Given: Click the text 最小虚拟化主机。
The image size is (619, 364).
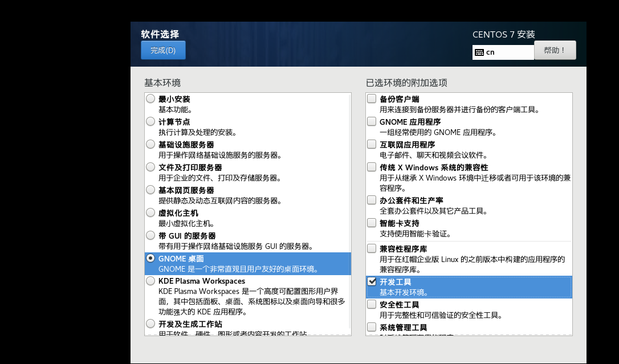Looking at the screenshot, I should (186, 224).
